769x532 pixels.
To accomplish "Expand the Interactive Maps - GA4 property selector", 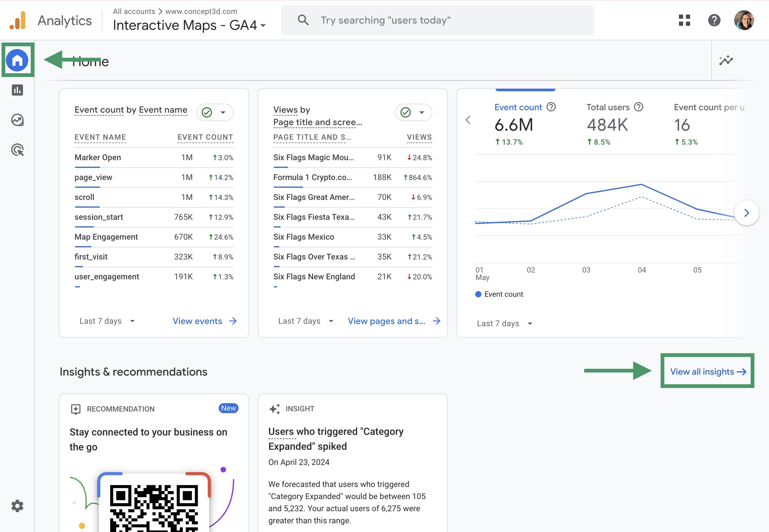I will click(189, 25).
